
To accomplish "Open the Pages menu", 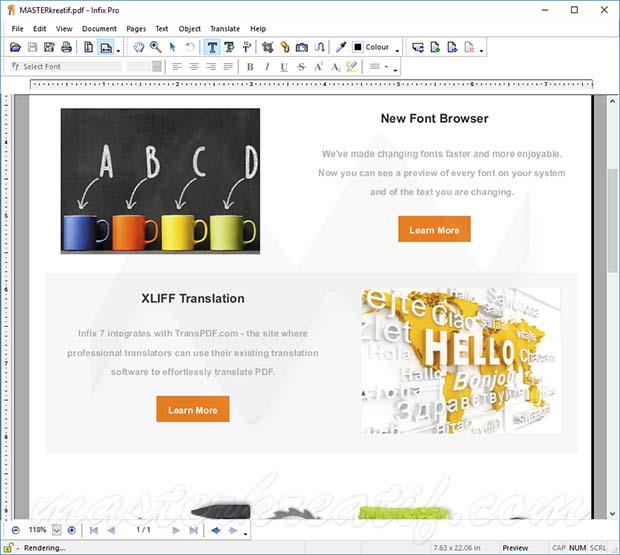I will tap(136, 29).
